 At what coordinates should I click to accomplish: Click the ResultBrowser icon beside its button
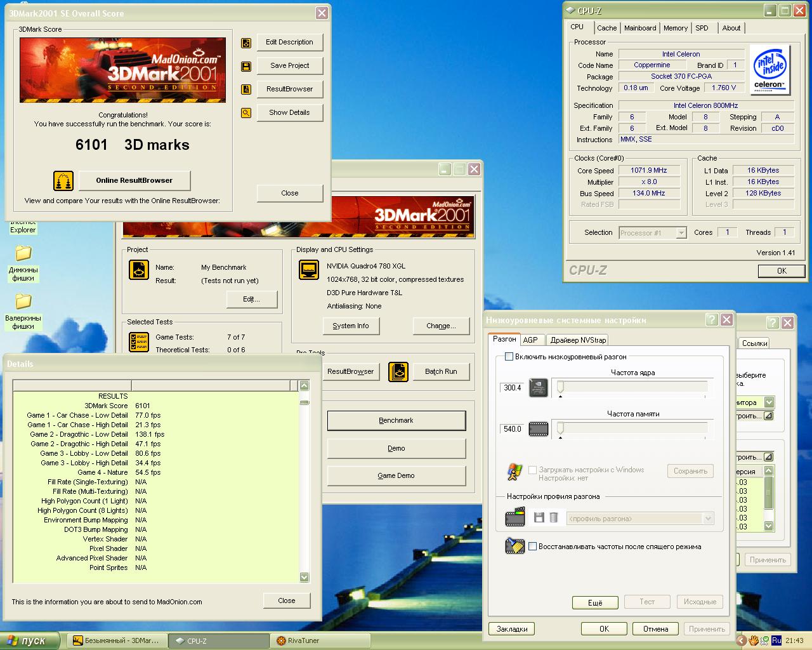pos(246,90)
